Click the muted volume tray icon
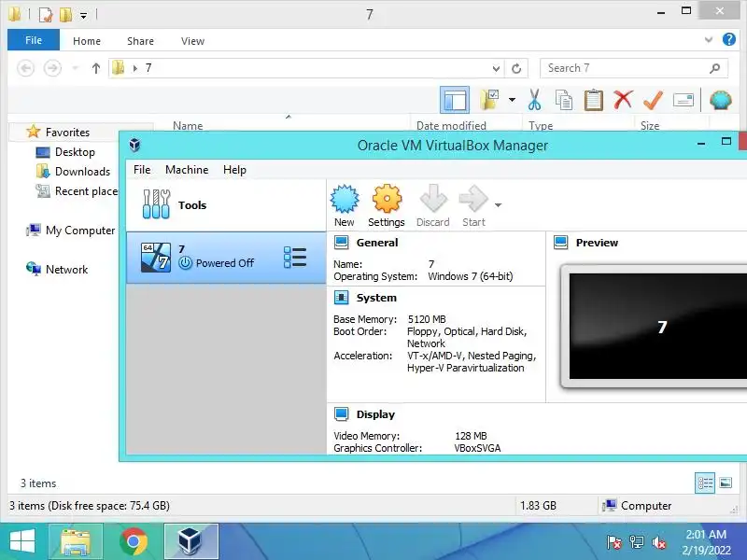The height and width of the screenshot is (560, 747). pyautogui.click(x=659, y=542)
